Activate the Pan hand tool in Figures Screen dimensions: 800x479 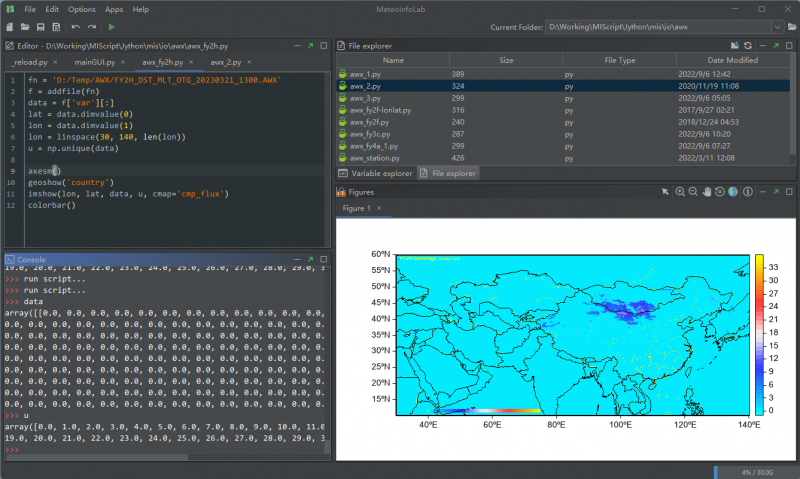coord(706,191)
